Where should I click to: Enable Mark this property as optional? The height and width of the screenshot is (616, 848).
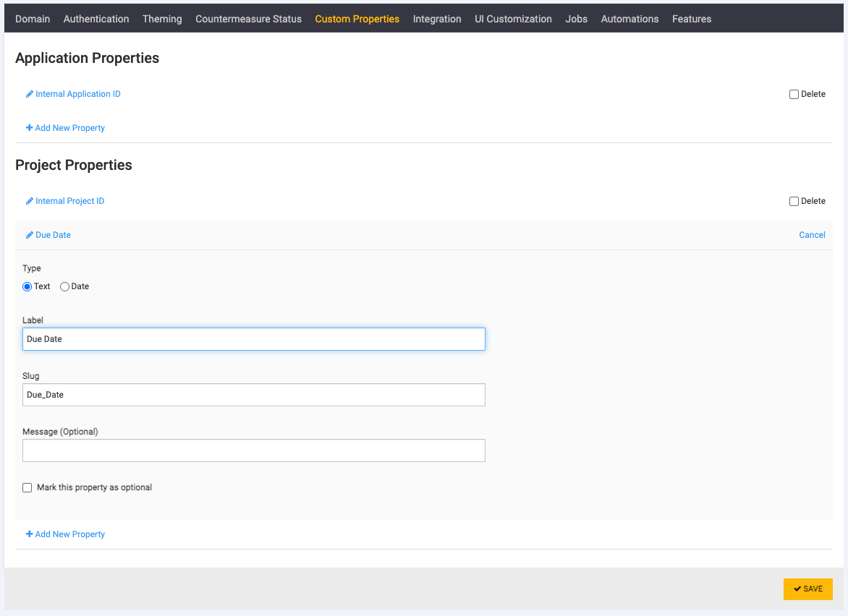pos(27,488)
